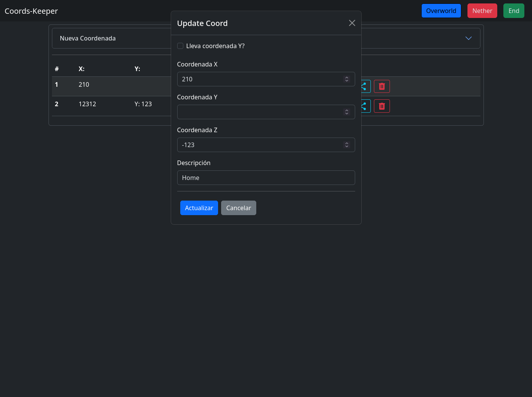
Task: Expand the Nueva Coordenada accordion chevron
Action: 468,38
